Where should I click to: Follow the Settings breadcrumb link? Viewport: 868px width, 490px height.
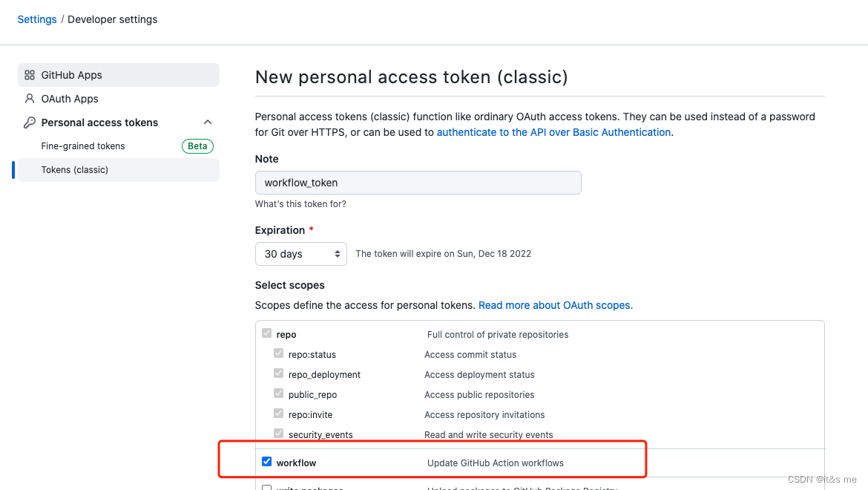coord(37,19)
